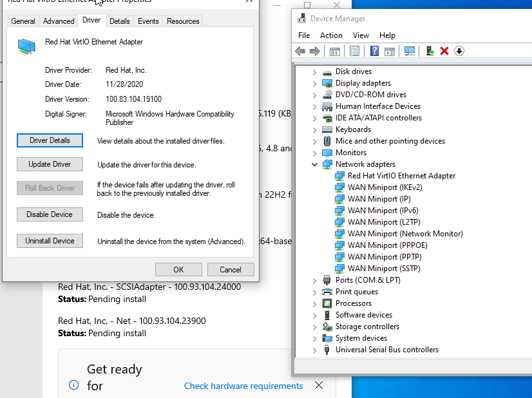Image resolution: width=532 pixels, height=398 pixels.
Task: Select the Human Interface Devices icon
Action: pos(327,106)
